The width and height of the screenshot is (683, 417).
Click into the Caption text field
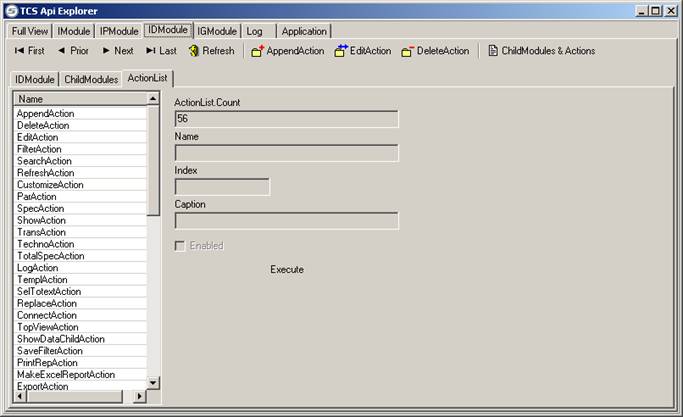pos(286,221)
